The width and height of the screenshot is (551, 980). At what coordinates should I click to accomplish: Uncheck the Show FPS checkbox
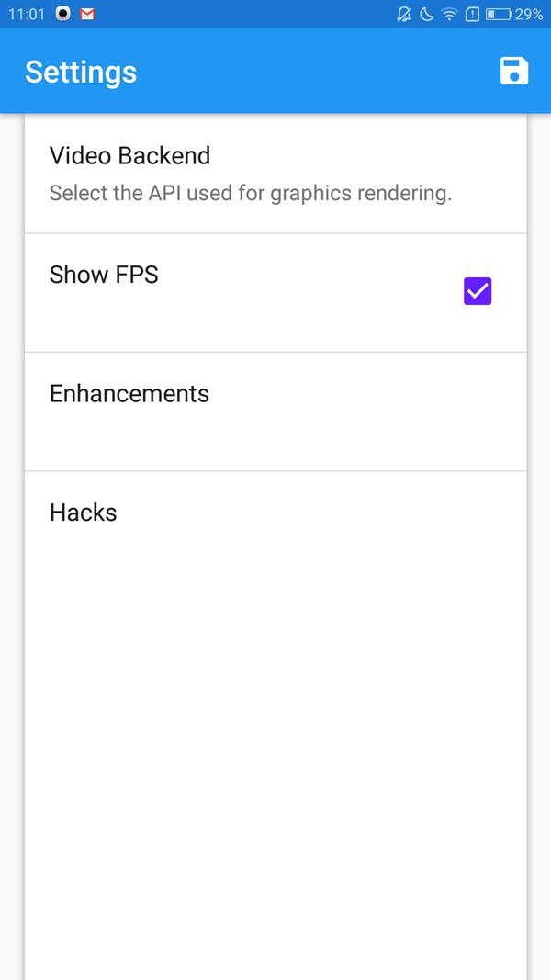tap(478, 291)
